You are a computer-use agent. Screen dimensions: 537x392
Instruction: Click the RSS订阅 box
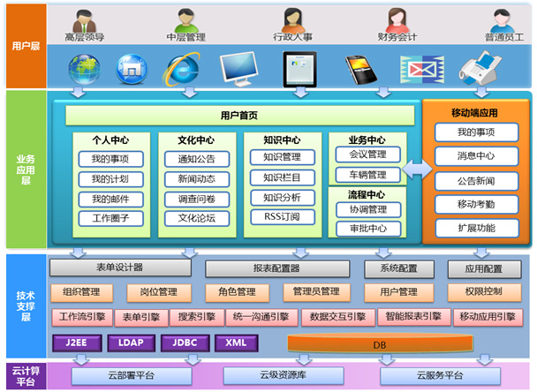pos(283,216)
